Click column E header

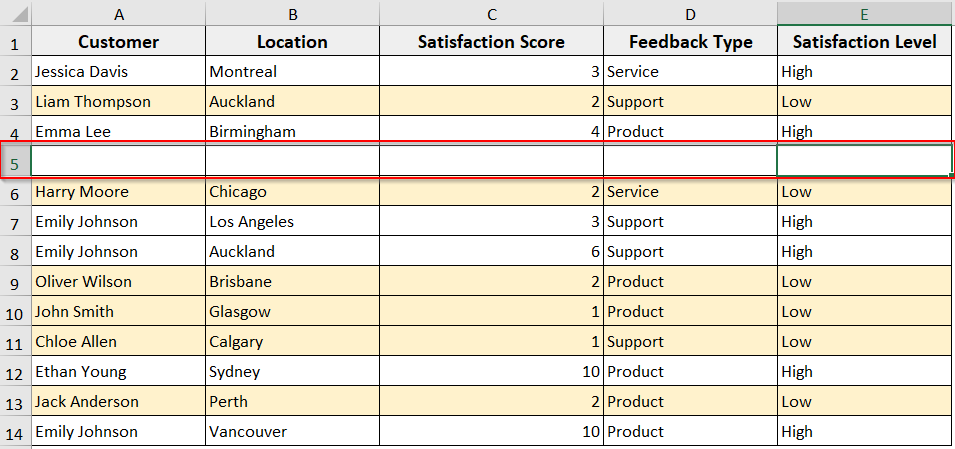click(x=864, y=14)
